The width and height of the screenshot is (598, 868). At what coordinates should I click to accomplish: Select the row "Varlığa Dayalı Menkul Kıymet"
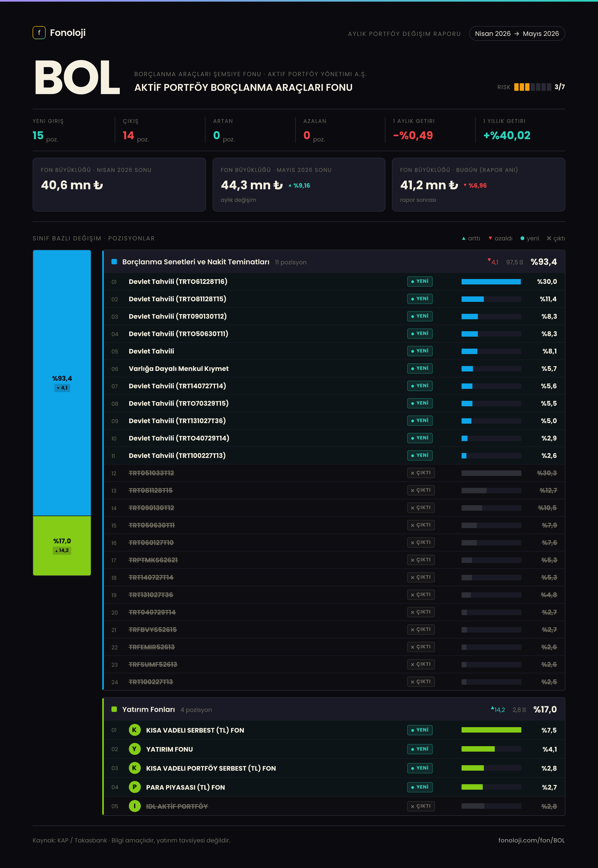coord(334,369)
